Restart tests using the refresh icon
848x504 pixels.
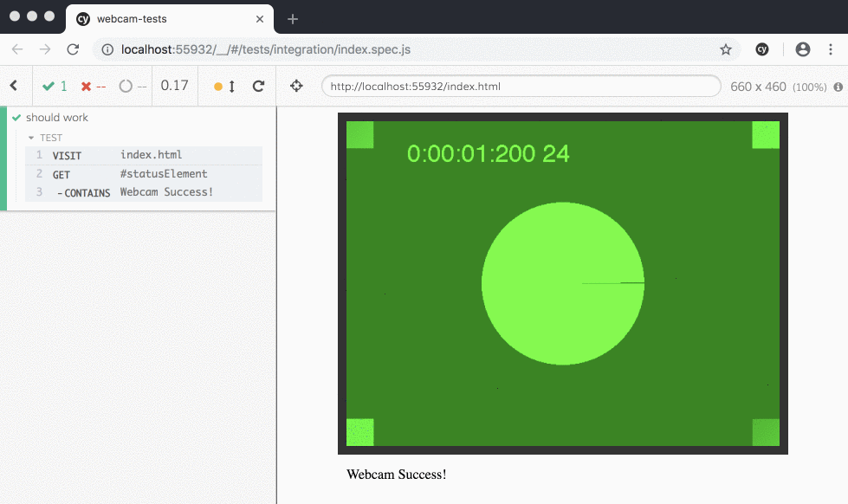click(257, 86)
